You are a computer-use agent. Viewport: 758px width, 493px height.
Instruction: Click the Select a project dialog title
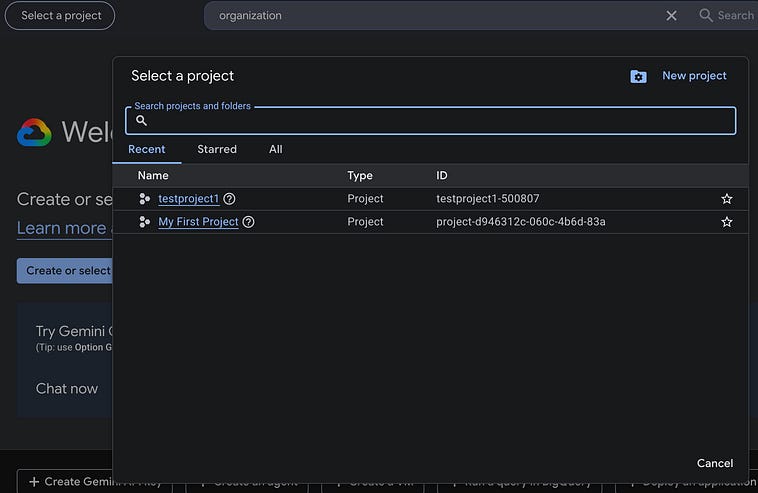coord(182,76)
